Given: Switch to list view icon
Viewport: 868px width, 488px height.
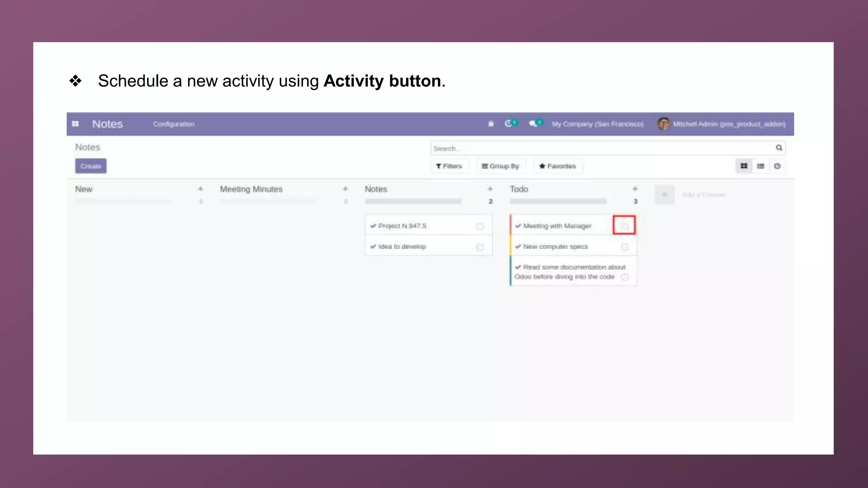Looking at the screenshot, I should pos(760,166).
